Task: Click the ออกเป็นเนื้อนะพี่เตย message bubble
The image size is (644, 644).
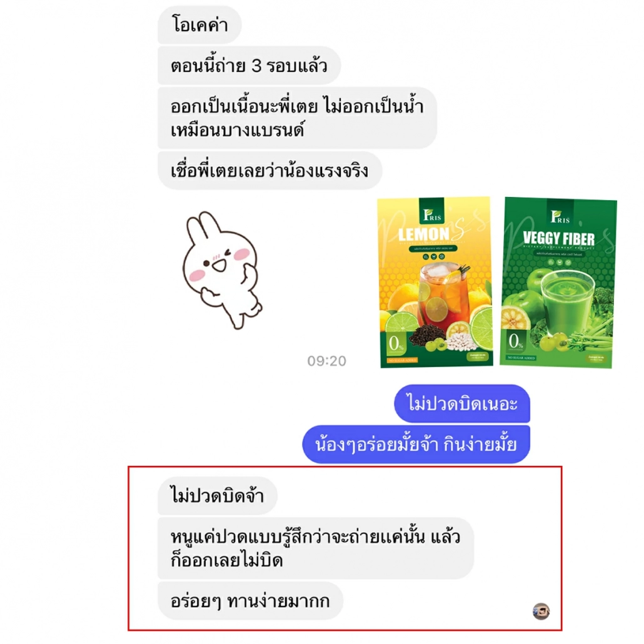Action: pos(297,118)
